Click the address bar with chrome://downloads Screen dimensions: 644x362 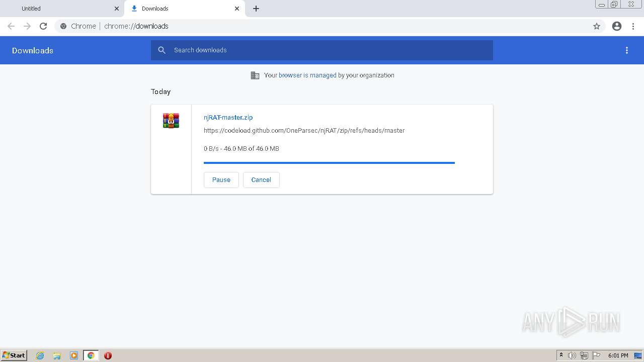(x=322, y=26)
